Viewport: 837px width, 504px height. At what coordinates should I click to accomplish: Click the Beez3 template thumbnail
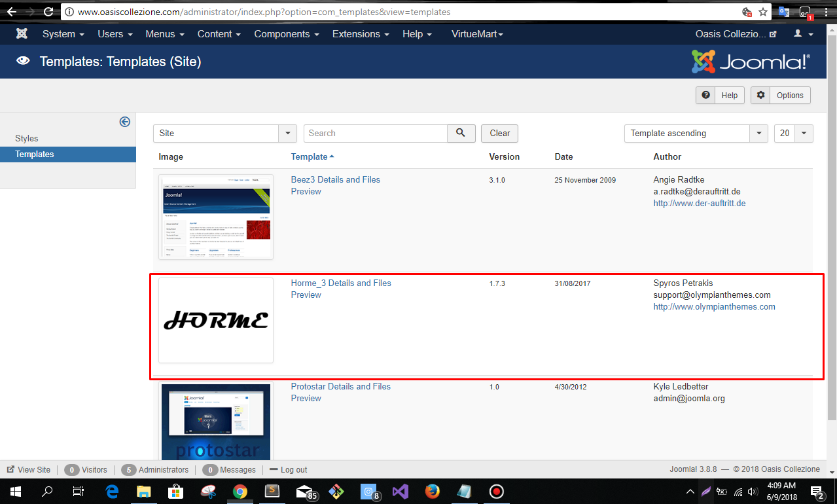pos(216,217)
